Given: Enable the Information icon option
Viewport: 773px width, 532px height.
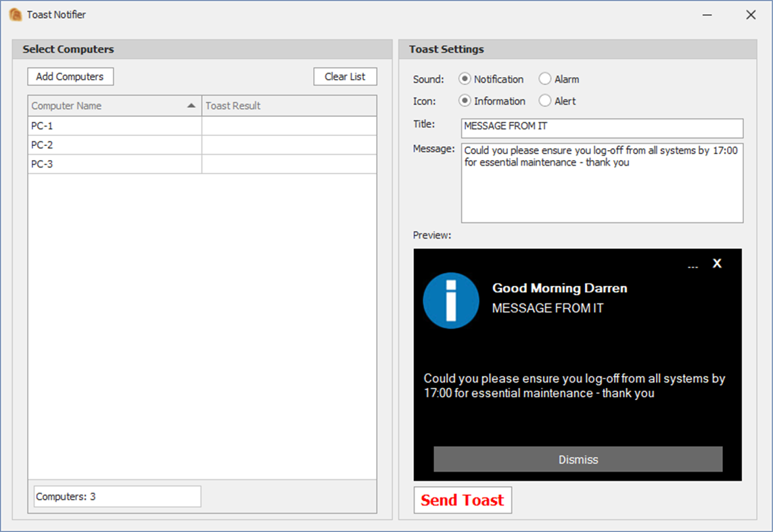Looking at the screenshot, I should [x=465, y=101].
